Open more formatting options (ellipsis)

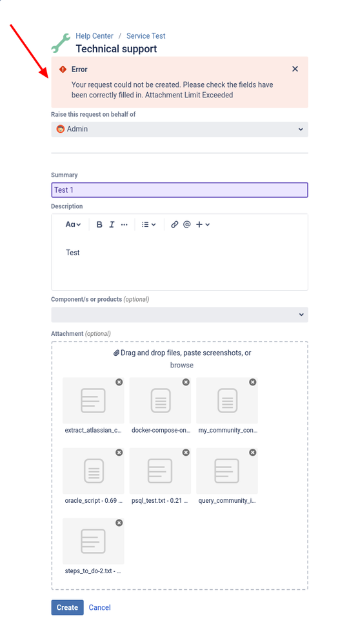[124, 224]
